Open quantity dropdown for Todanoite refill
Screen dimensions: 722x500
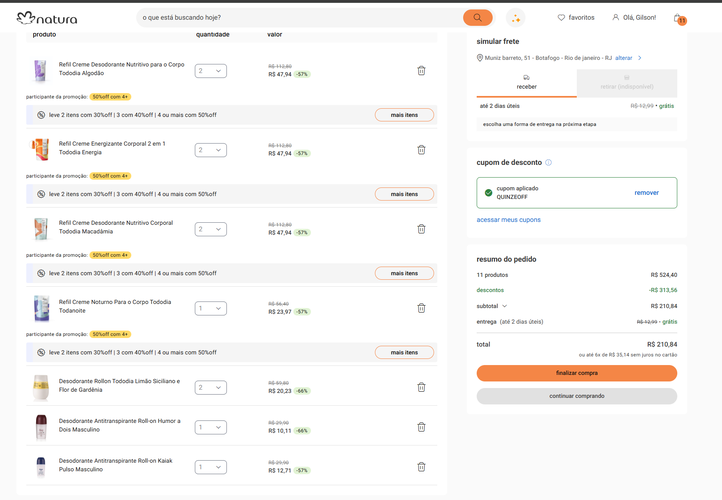(210, 308)
